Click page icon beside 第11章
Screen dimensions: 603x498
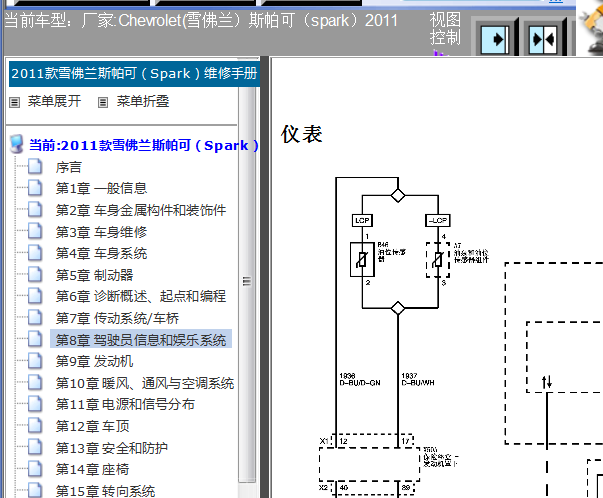pos(35,404)
